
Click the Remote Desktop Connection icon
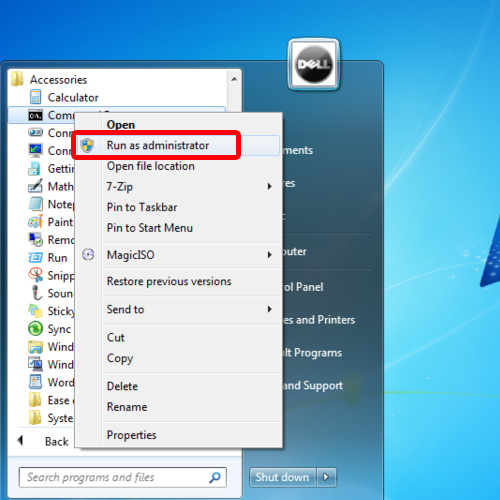tap(35, 239)
